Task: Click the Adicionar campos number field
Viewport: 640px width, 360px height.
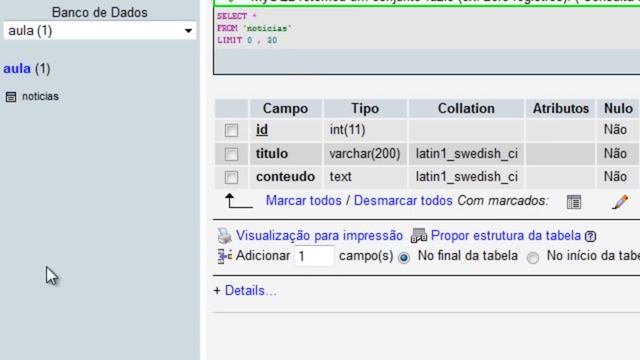Action: (314, 256)
